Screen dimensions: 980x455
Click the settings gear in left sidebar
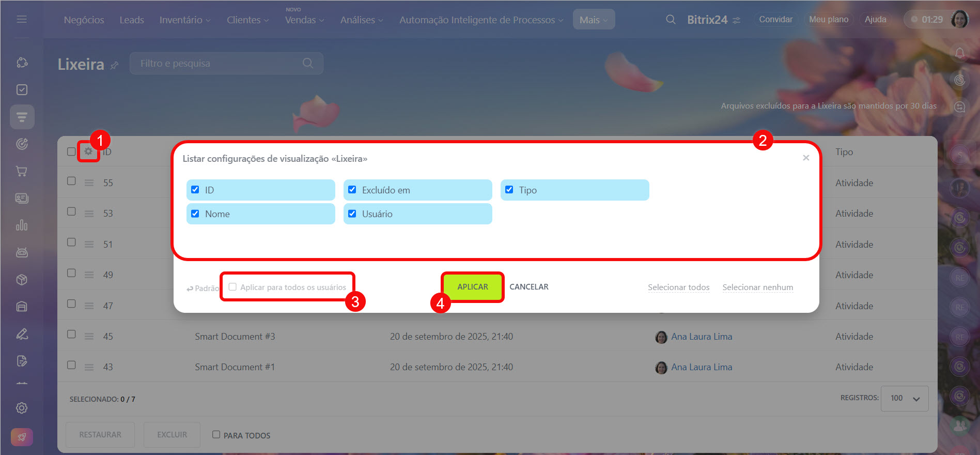pyautogui.click(x=22, y=408)
